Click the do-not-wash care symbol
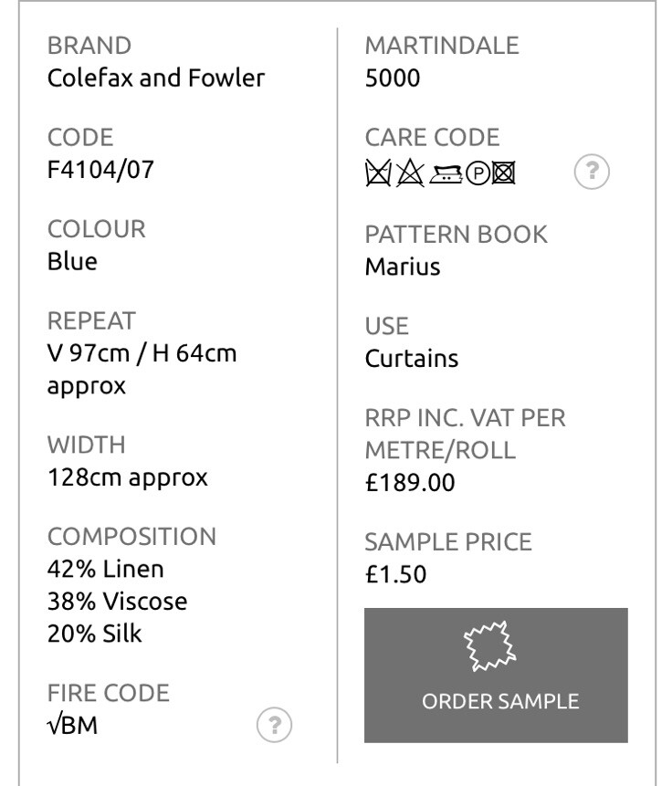This screenshot has width=672, height=786. coord(378,173)
